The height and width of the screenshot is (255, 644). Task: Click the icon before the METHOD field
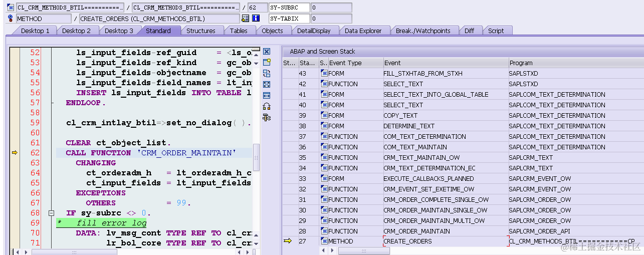(11, 19)
